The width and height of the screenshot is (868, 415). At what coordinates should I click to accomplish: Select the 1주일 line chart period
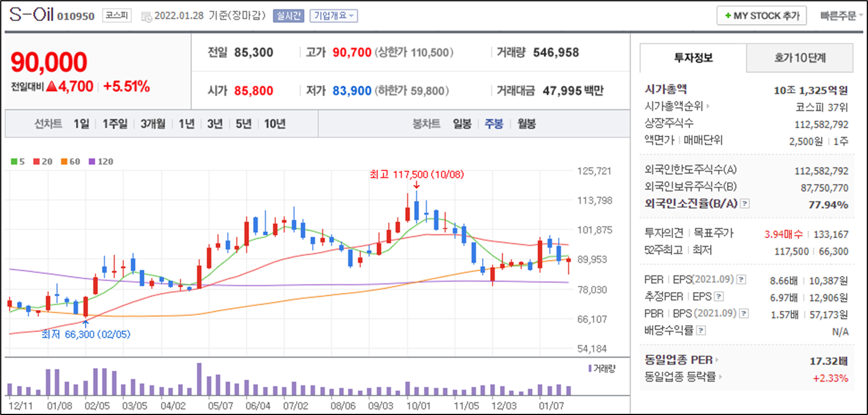pyautogui.click(x=115, y=124)
